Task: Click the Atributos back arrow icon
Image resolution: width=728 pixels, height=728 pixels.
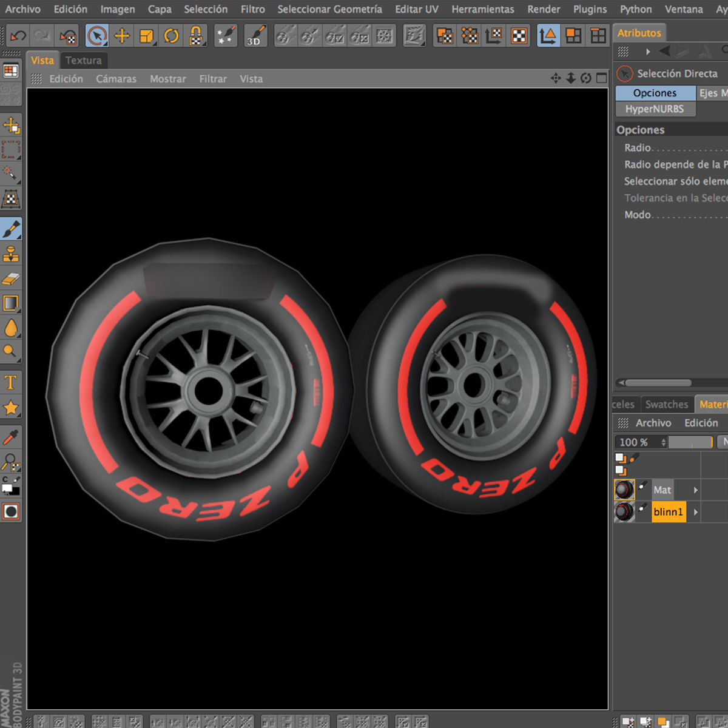Action: tap(664, 52)
